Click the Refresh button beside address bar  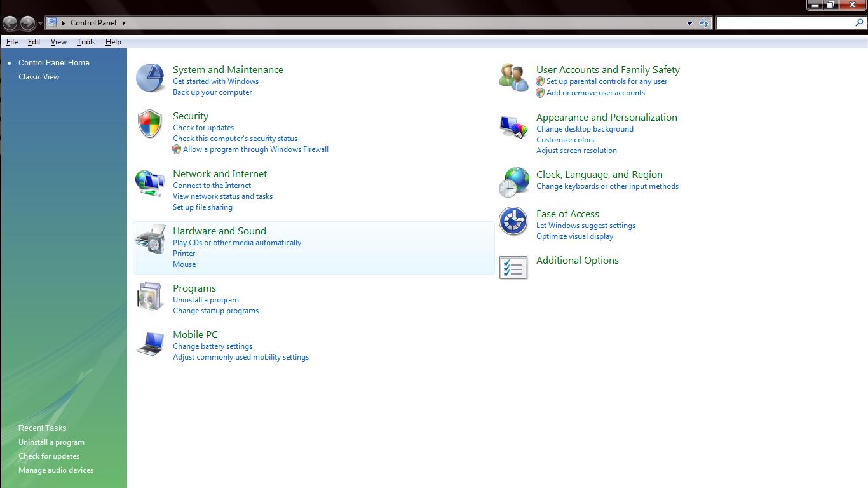pos(704,23)
